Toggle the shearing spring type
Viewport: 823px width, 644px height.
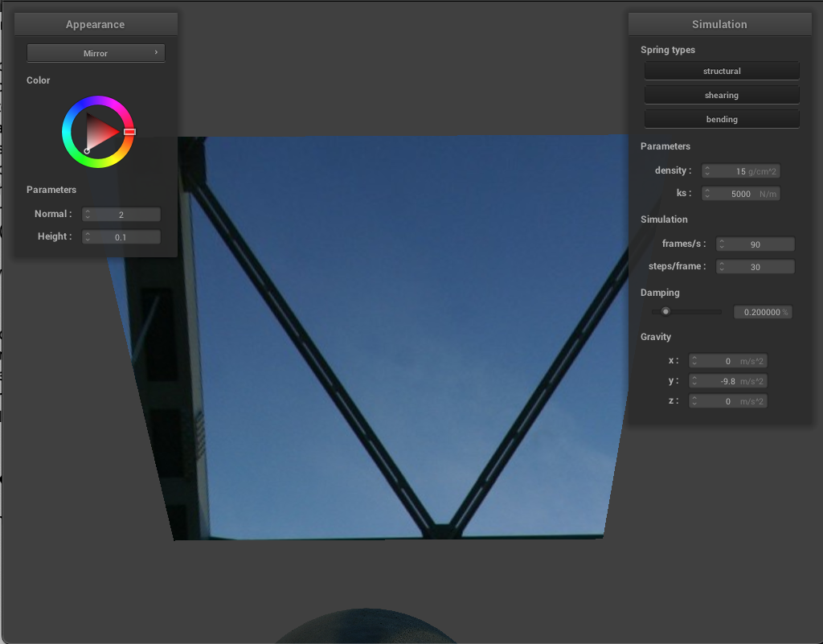[x=722, y=95]
